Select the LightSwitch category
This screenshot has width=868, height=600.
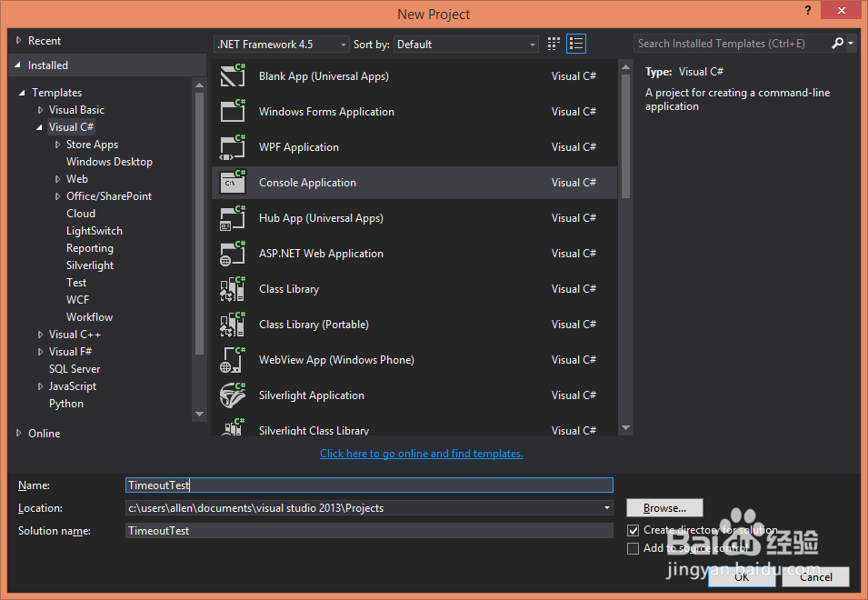tap(95, 231)
